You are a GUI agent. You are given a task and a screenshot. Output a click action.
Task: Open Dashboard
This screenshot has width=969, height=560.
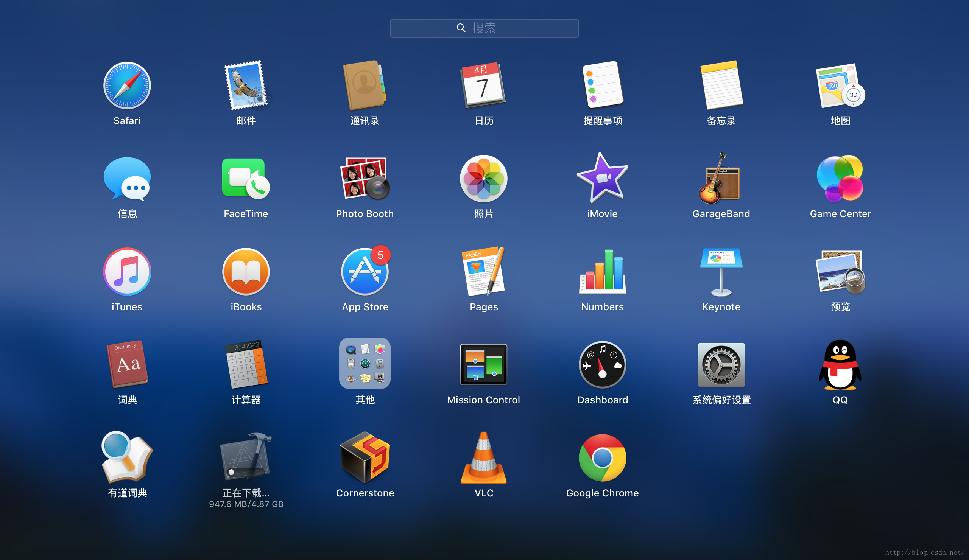(603, 364)
